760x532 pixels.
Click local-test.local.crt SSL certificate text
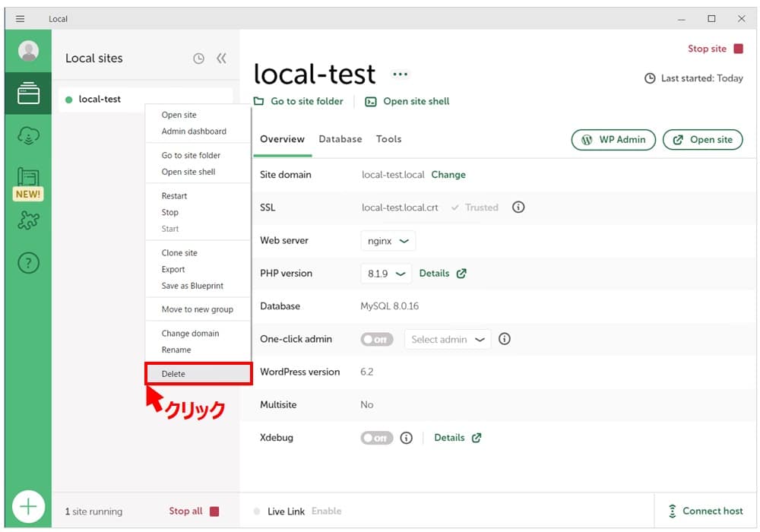(400, 207)
